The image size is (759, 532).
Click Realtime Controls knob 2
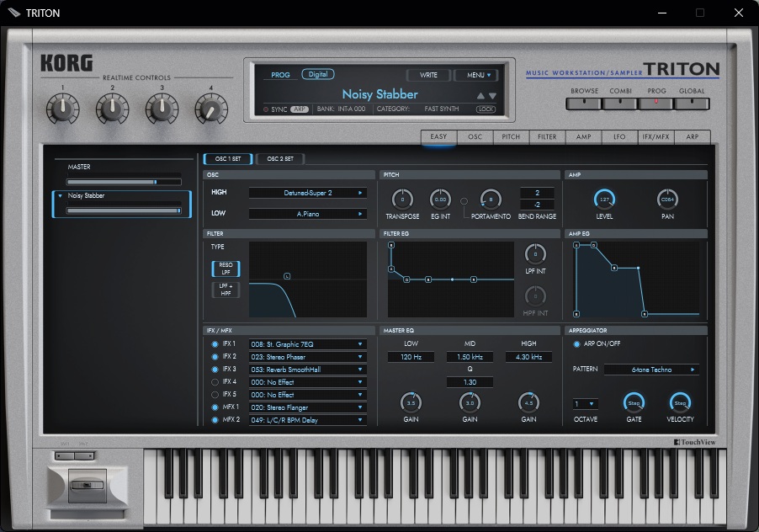point(112,109)
